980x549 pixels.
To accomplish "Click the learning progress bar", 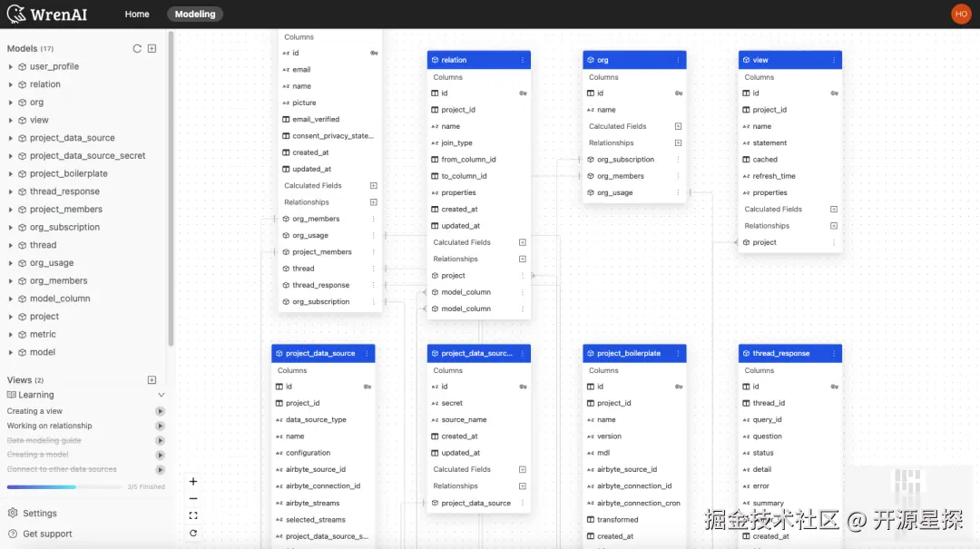I will (64, 486).
